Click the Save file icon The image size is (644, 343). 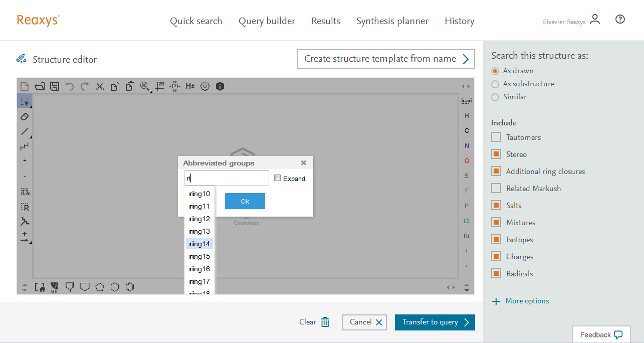click(54, 86)
